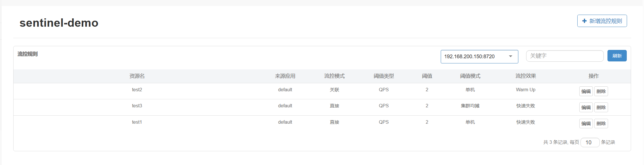Open the 192.168.200.150:8720 machine dropdown
Image resolution: width=644 pixels, height=165 pixels.
[479, 57]
